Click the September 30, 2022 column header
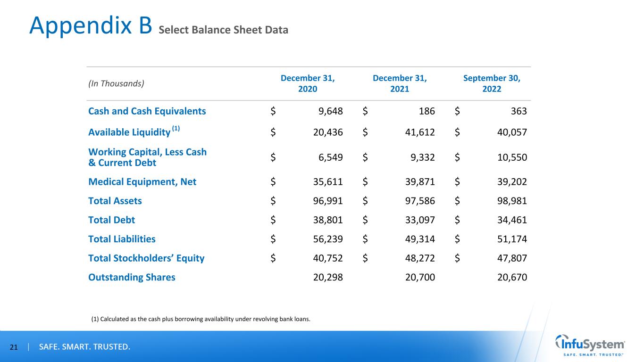This screenshot has height=362, width=644. (x=492, y=83)
